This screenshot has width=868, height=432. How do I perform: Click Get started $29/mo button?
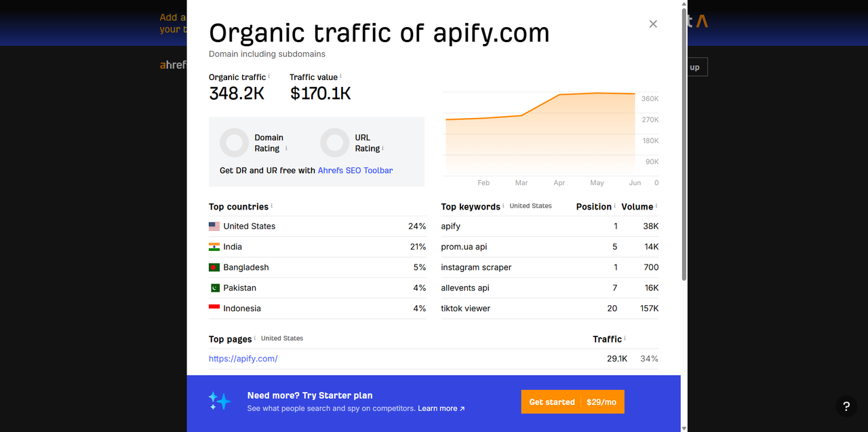(x=573, y=401)
